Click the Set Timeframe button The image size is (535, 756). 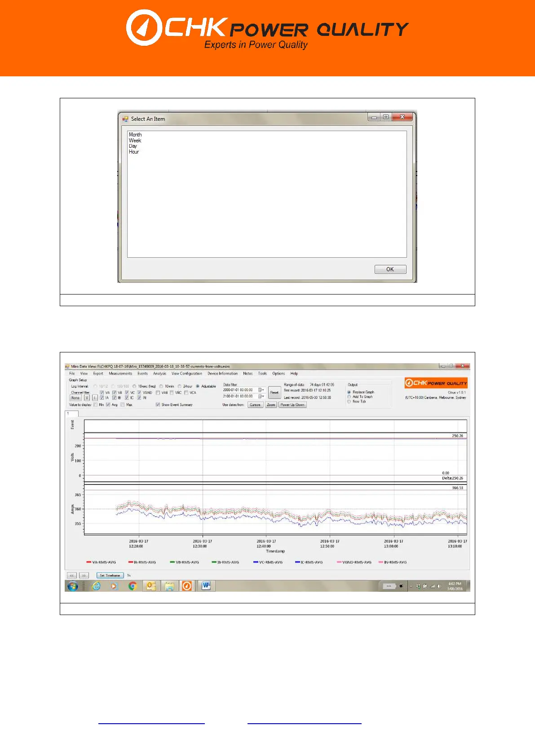pyautogui.click(x=110, y=575)
